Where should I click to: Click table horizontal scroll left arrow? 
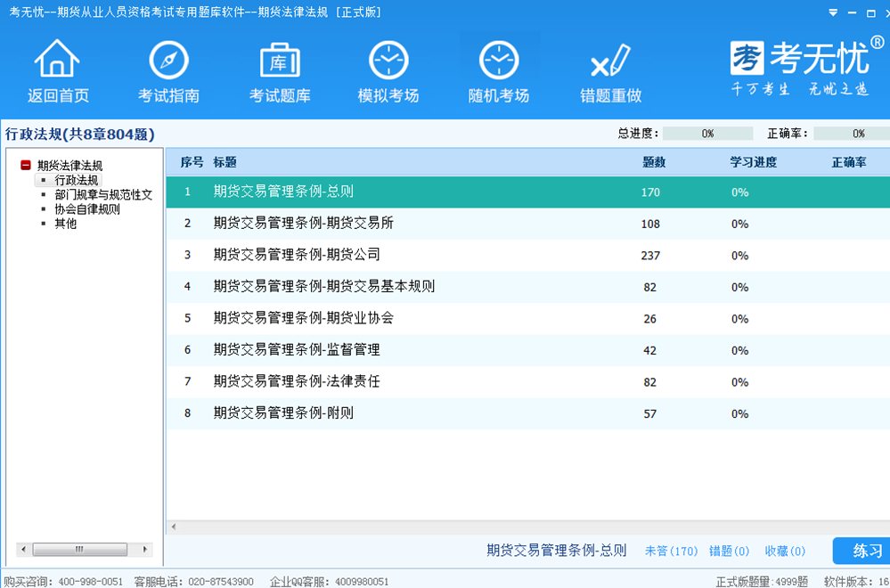tap(173, 527)
